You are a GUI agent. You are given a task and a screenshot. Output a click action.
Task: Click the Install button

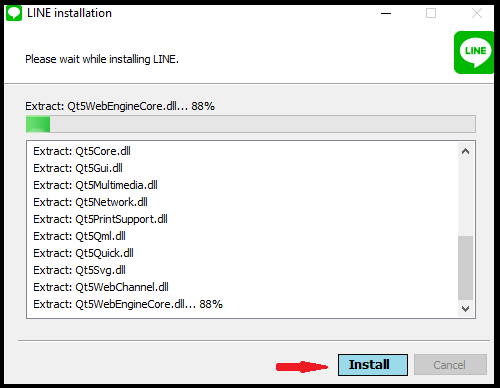click(373, 365)
